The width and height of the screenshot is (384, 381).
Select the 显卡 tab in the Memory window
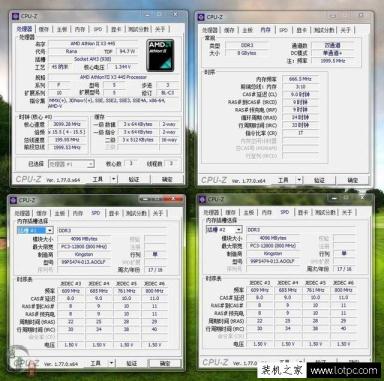(x=302, y=30)
